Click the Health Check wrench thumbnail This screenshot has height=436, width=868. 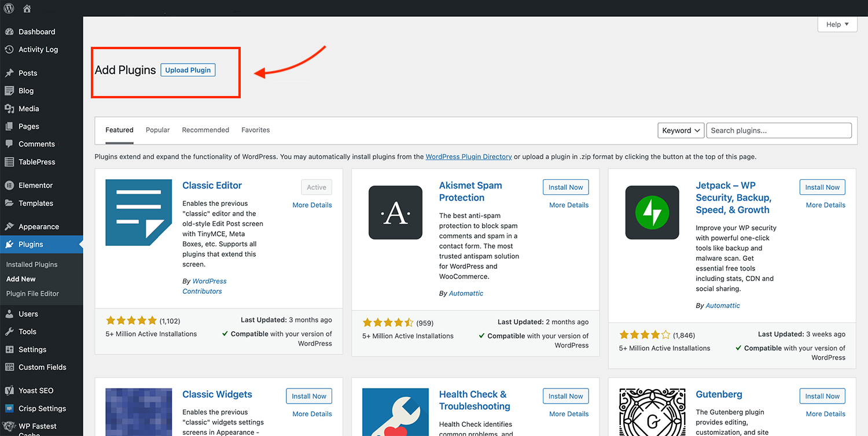pos(396,412)
